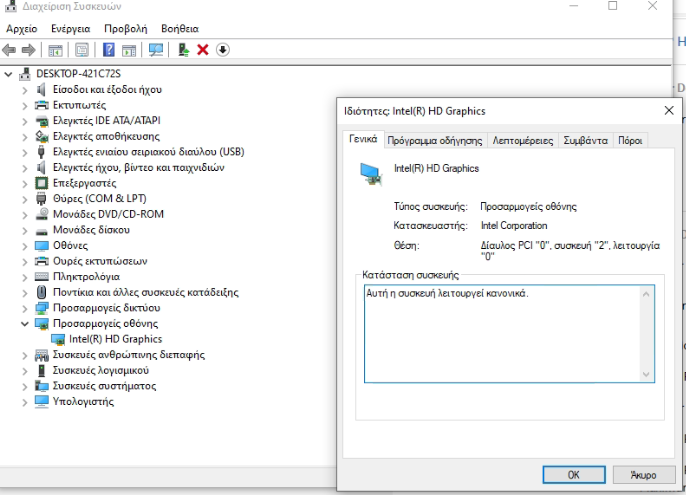Select Ελεγκτές ενιαίου σειριακού διαύλου (USB)
Image resolution: width=686 pixels, height=495 pixels.
[x=148, y=152]
